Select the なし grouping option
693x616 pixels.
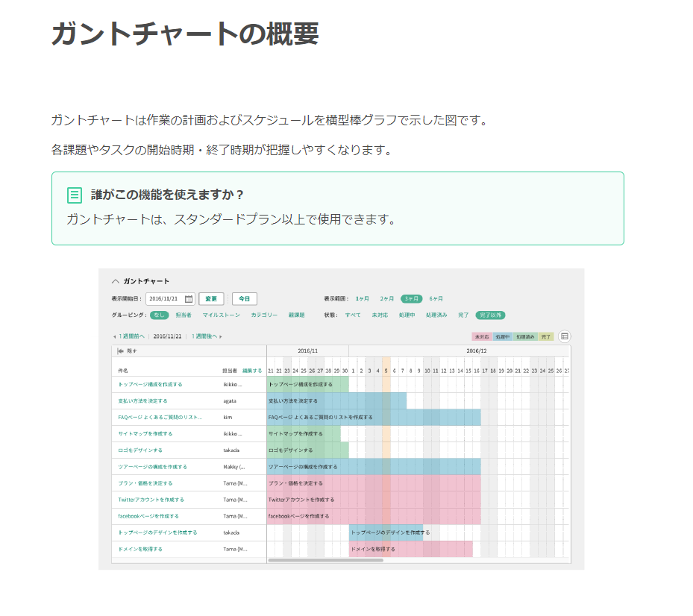coord(159,315)
